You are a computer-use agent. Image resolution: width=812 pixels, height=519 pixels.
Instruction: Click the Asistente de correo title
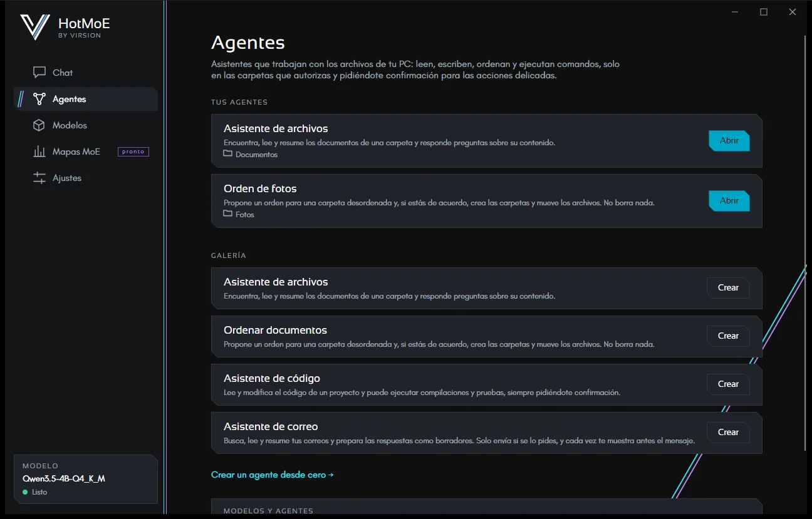point(271,426)
